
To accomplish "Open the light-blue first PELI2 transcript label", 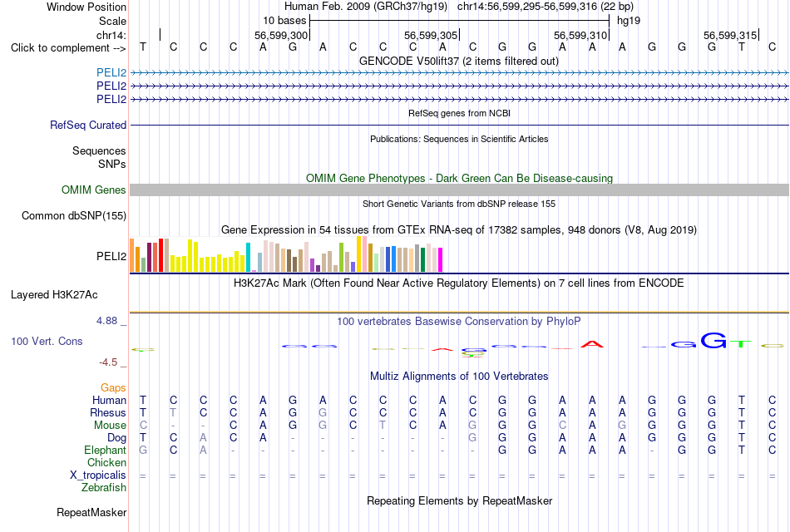I will 111,72.
